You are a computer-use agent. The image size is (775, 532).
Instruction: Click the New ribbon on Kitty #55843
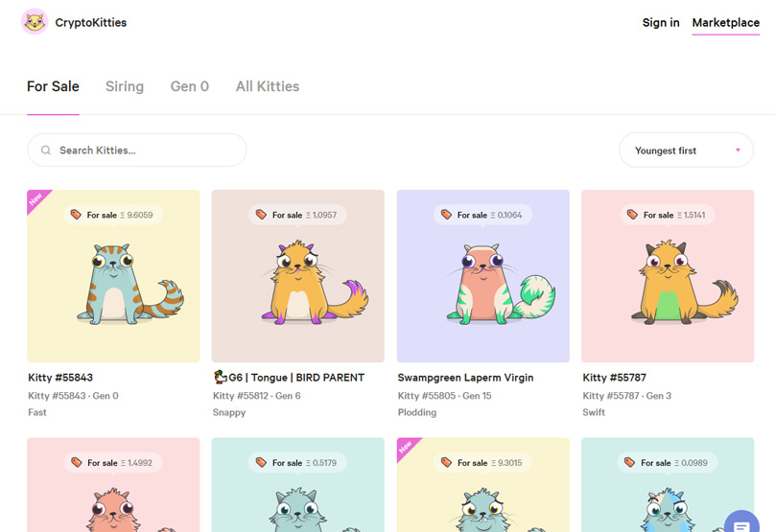coord(36,199)
